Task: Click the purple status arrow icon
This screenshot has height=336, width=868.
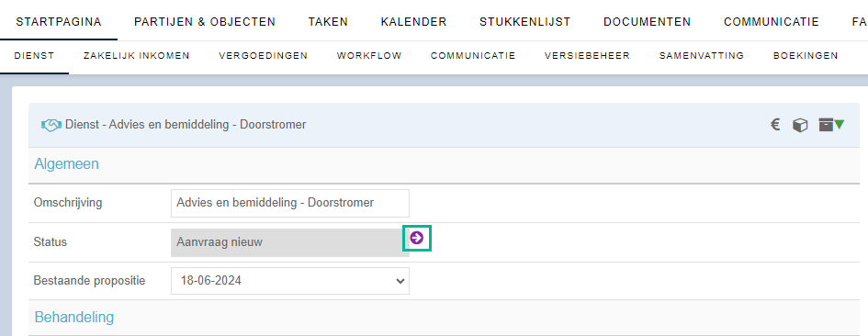Action: coord(417,238)
